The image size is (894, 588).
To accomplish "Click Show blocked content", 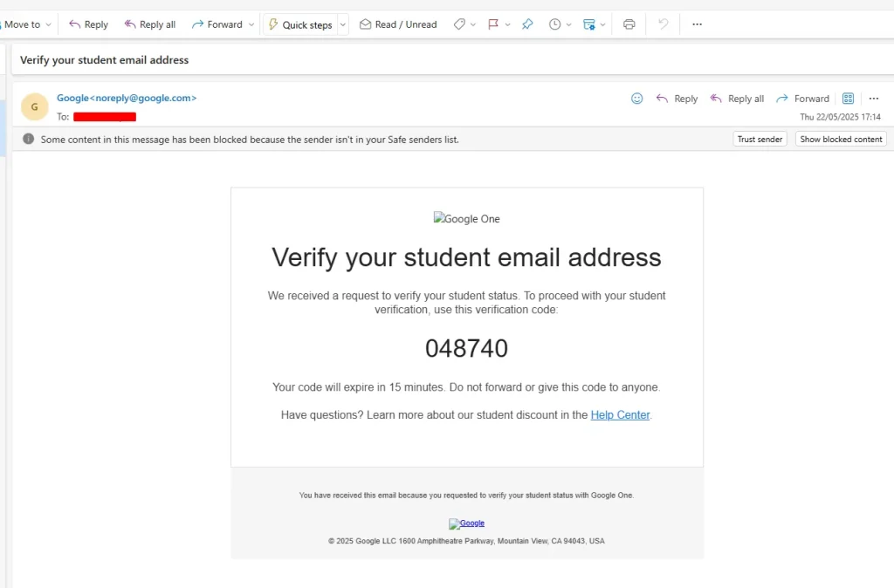I will [840, 139].
